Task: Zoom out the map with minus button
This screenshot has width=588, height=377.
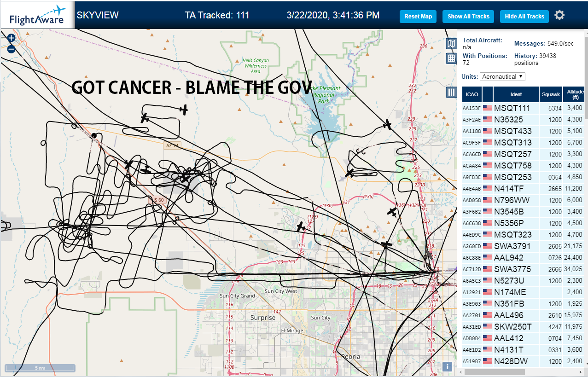Action: [x=12, y=49]
